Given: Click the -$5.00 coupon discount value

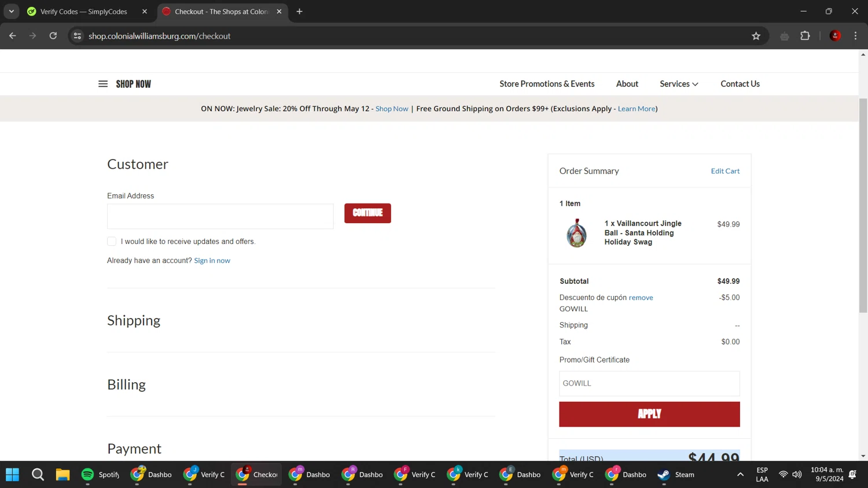Looking at the screenshot, I should pos(729,298).
